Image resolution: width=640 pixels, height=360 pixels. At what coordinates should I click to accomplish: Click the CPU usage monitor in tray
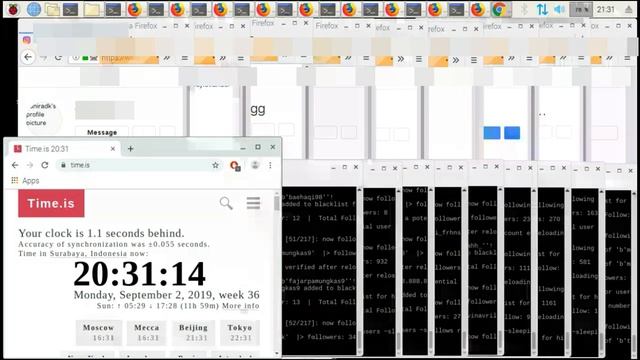point(580,9)
